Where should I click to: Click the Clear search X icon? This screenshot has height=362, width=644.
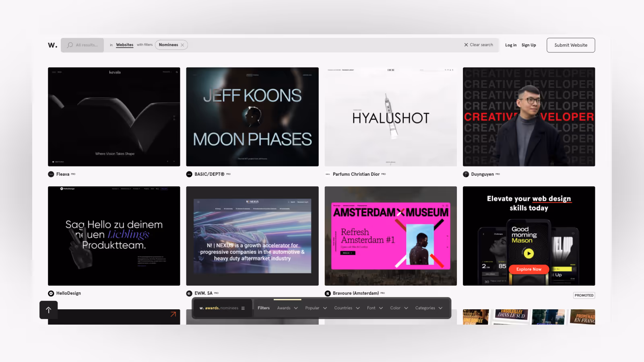pyautogui.click(x=466, y=45)
